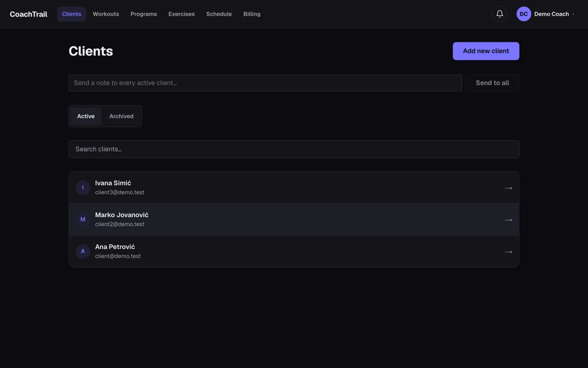Switch to the Archived clients filter
588x368 pixels.
point(121,116)
